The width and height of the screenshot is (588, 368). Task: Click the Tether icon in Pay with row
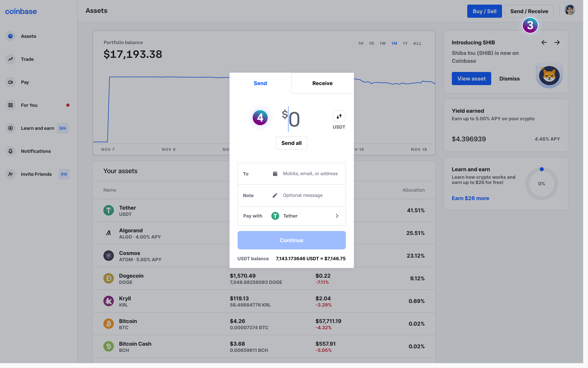(275, 216)
